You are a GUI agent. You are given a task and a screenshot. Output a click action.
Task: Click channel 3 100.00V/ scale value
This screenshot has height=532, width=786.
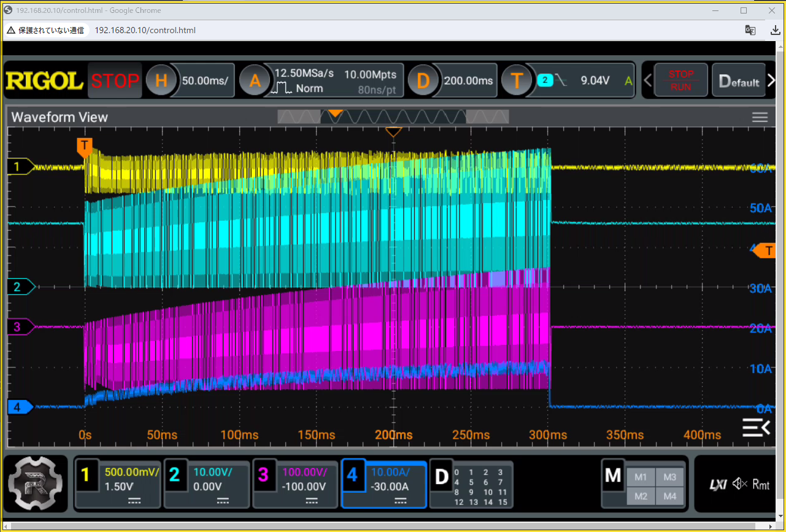[x=305, y=472]
